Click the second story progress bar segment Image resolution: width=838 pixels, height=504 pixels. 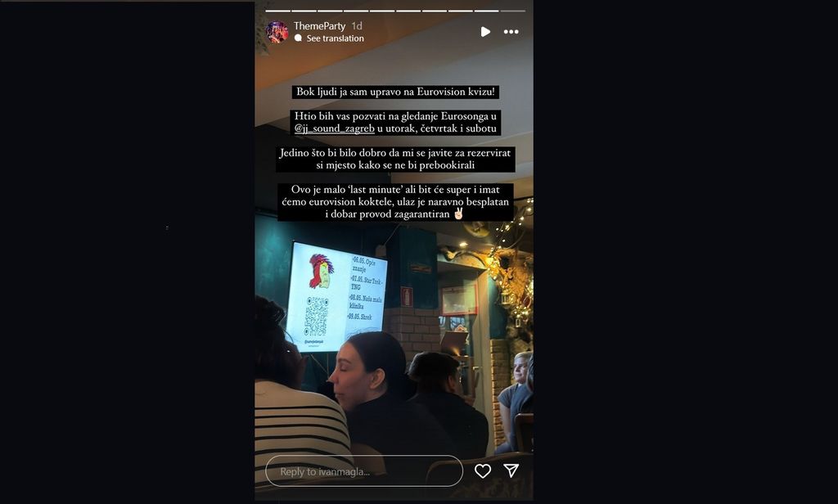pyautogui.click(x=304, y=11)
